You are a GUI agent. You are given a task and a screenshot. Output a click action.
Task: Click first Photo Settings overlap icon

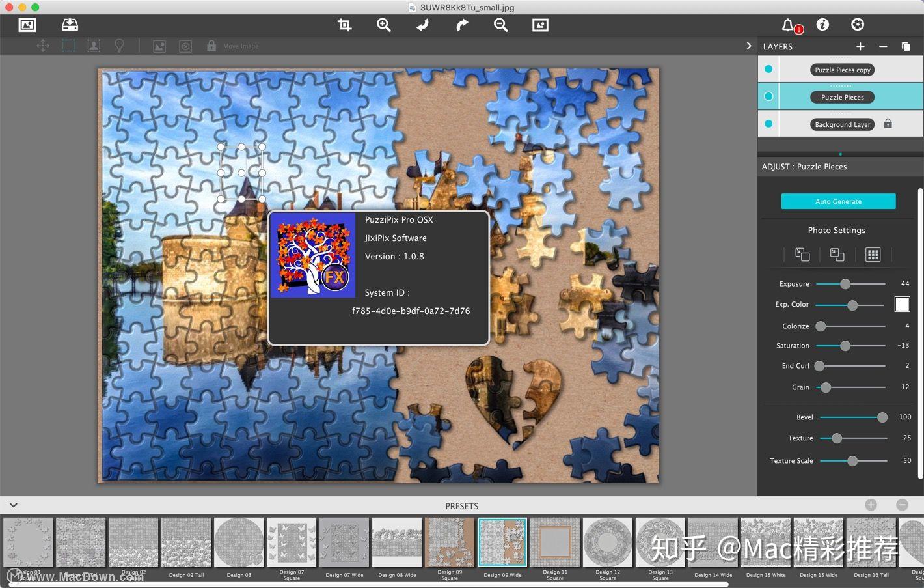802,255
